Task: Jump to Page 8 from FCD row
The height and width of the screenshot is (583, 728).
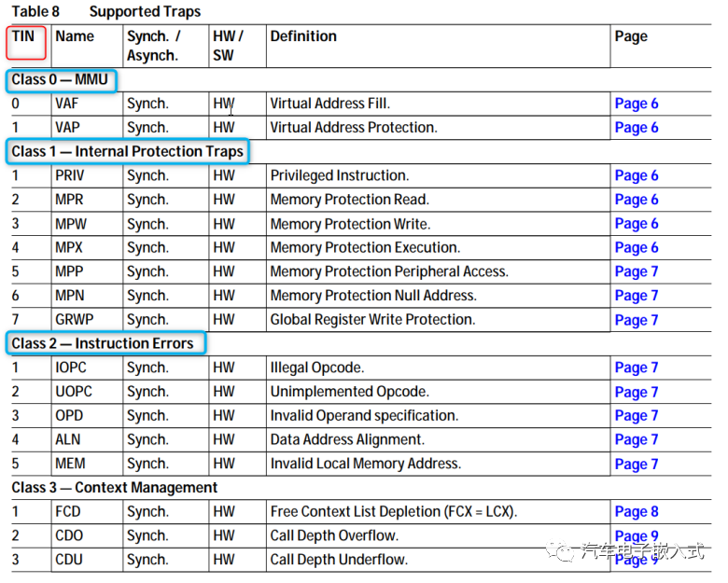Action: click(636, 511)
